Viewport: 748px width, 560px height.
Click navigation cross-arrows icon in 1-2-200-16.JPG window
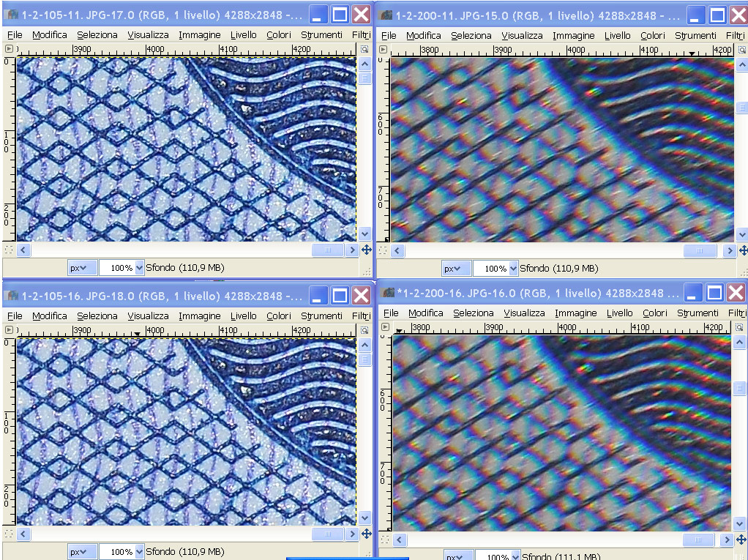coord(742,539)
